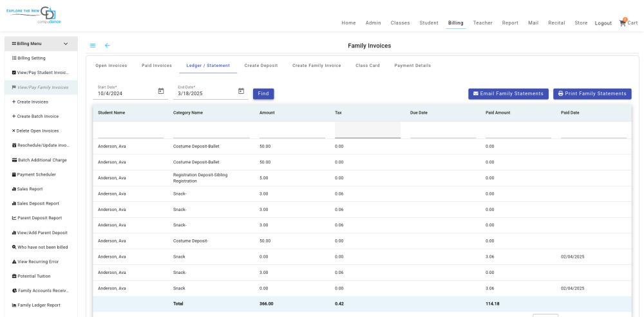Open Create Batch Invoice in sidebar
Image resolution: width=644 pixels, height=317 pixels.
tap(35, 116)
